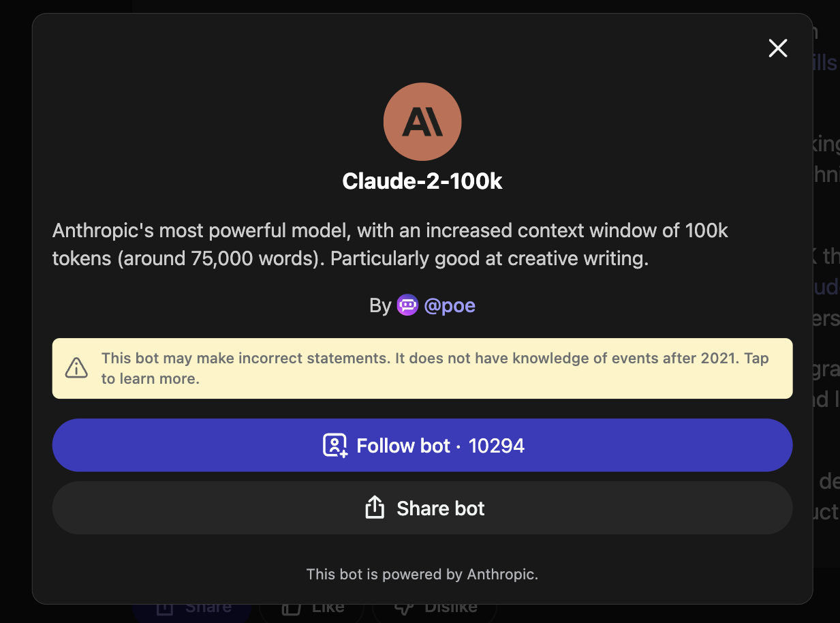The width and height of the screenshot is (840, 623).
Task: Click the Anthropic logo avatar
Action: tap(422, 122)
